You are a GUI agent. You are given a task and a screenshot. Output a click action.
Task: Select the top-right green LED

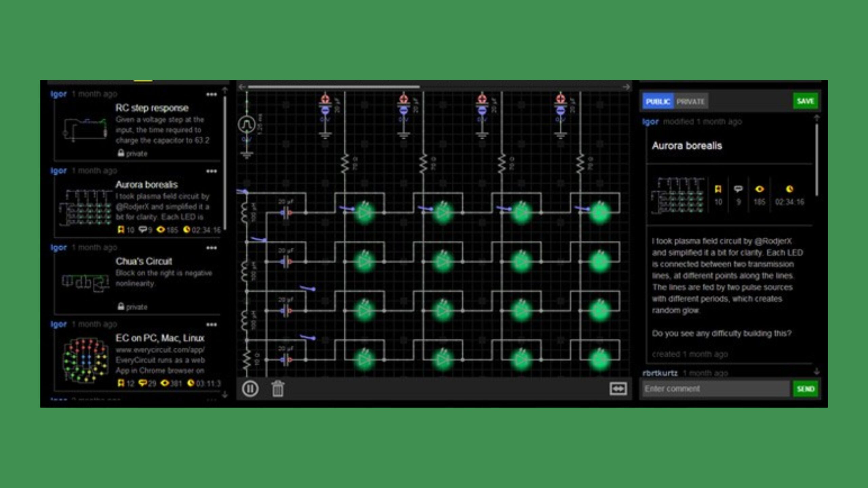click(x=600, y=213)
